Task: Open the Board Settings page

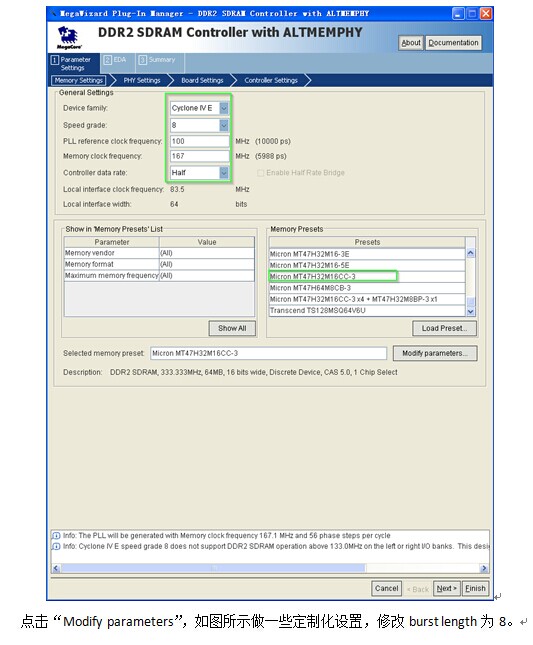Action: coord(202,81)
